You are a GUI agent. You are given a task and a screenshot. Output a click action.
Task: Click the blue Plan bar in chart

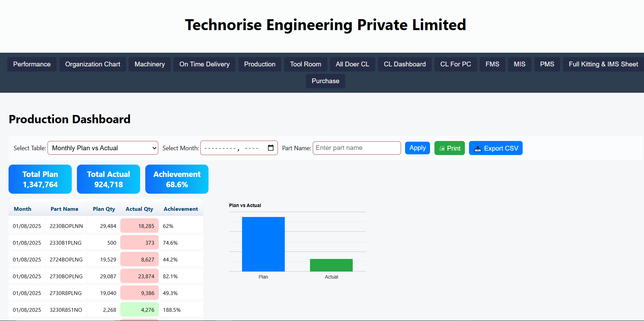[x=263, y=244]
